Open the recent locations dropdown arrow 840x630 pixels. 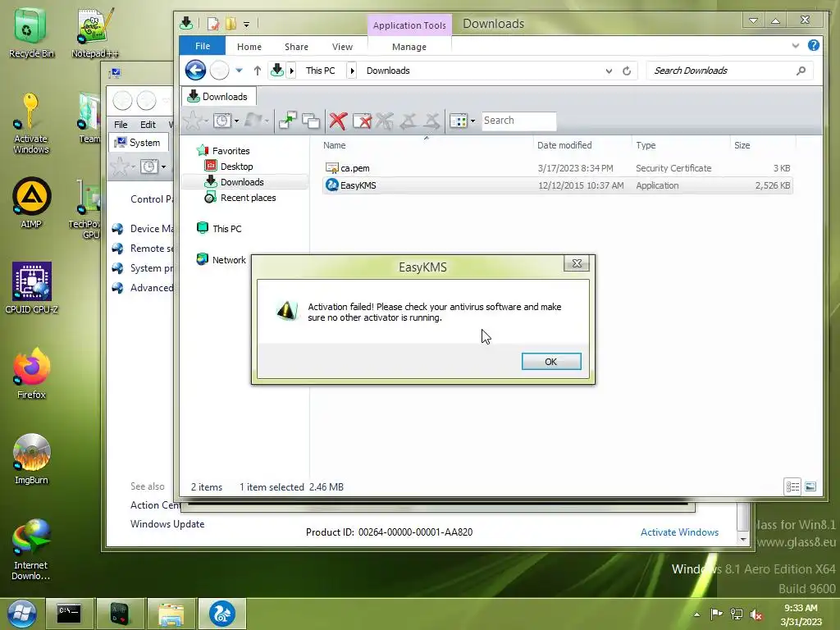click(x=239, y=71)
